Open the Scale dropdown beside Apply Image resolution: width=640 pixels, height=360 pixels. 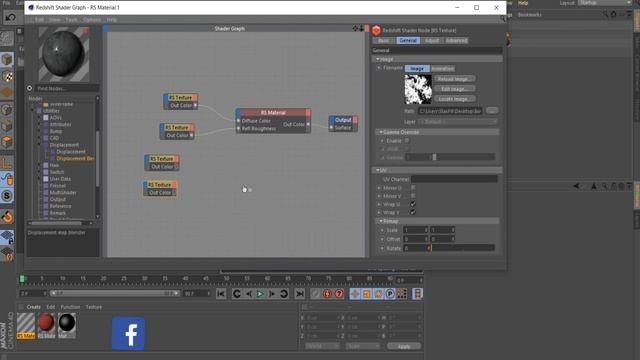click(x=363, y=346)
